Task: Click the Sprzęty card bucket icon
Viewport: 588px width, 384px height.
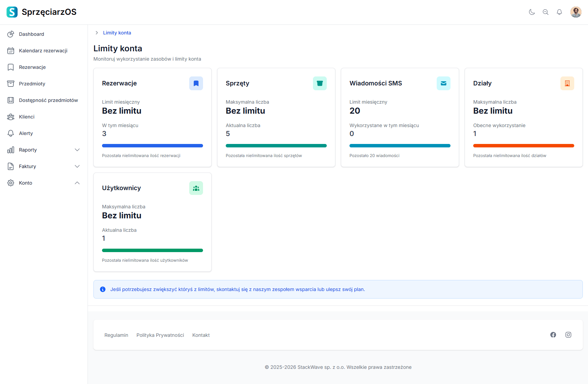Action: click(320, 83)
